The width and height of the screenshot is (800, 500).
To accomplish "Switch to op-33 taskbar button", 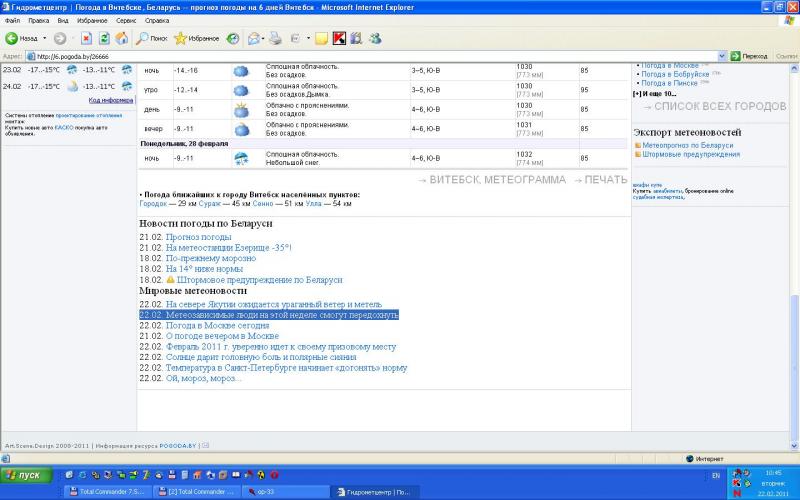I will point(286,492).
